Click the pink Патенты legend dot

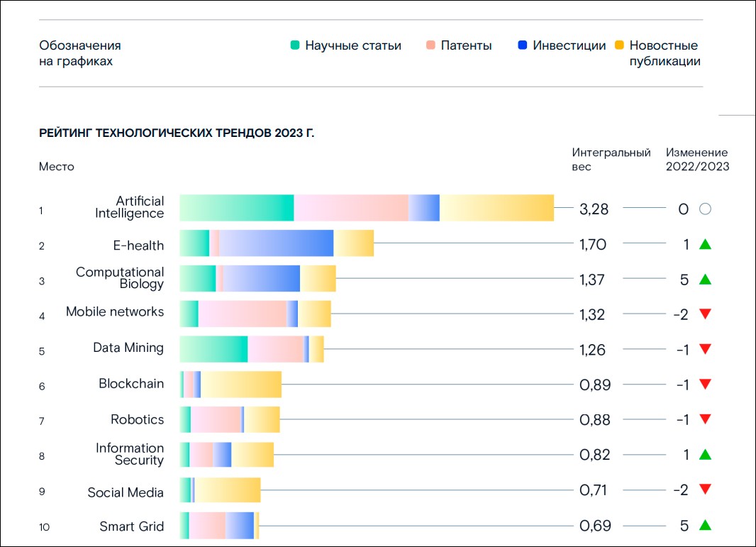point(431,45)
